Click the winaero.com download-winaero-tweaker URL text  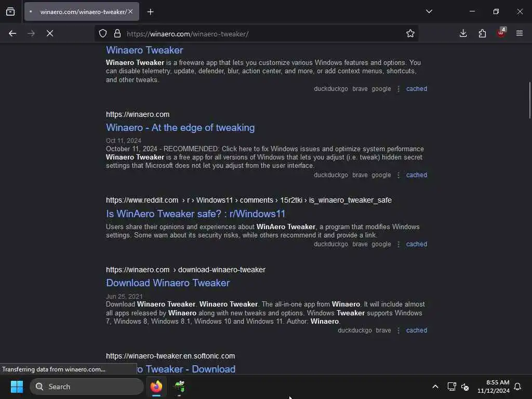click(x=185, y=270)
